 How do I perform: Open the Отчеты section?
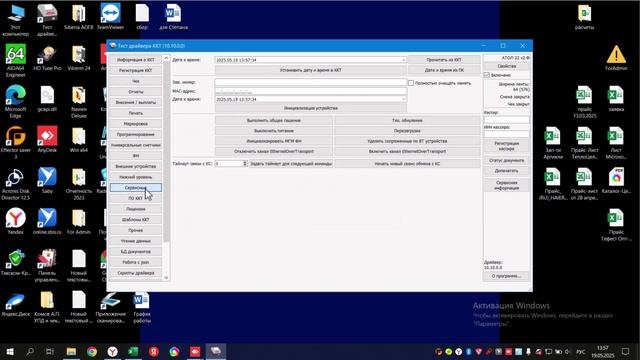point(136,91)
